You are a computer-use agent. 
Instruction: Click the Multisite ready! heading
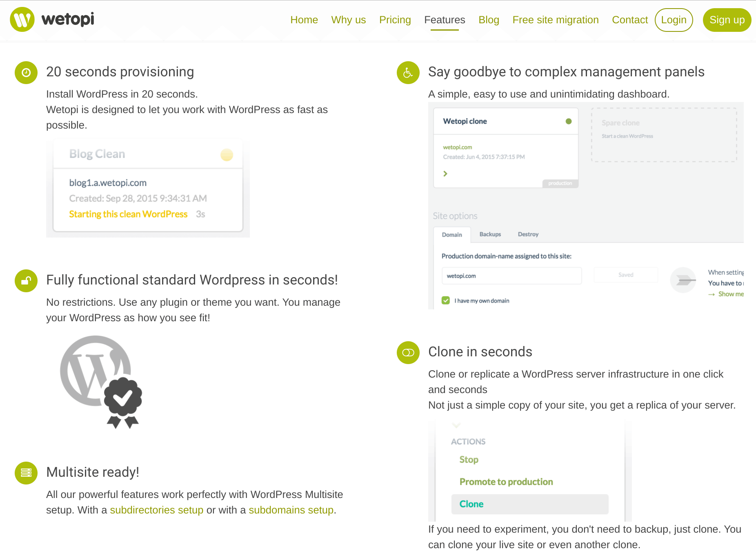[x=93, y=472]
